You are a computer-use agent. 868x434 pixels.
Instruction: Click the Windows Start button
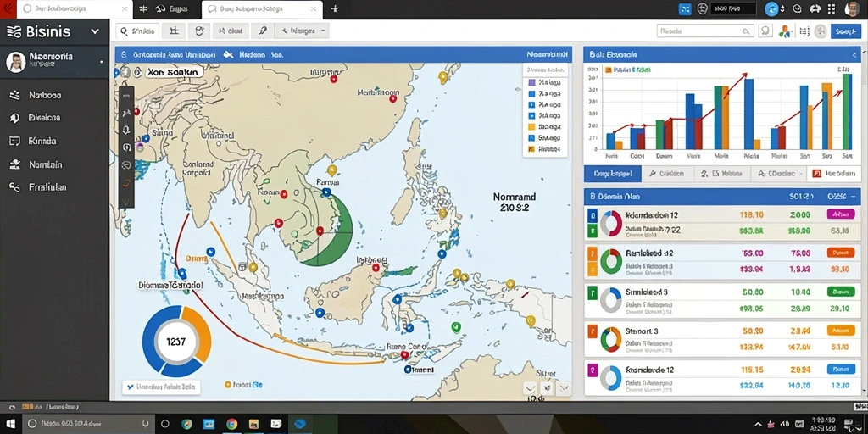pyautogui.click(x=10, y=424)
